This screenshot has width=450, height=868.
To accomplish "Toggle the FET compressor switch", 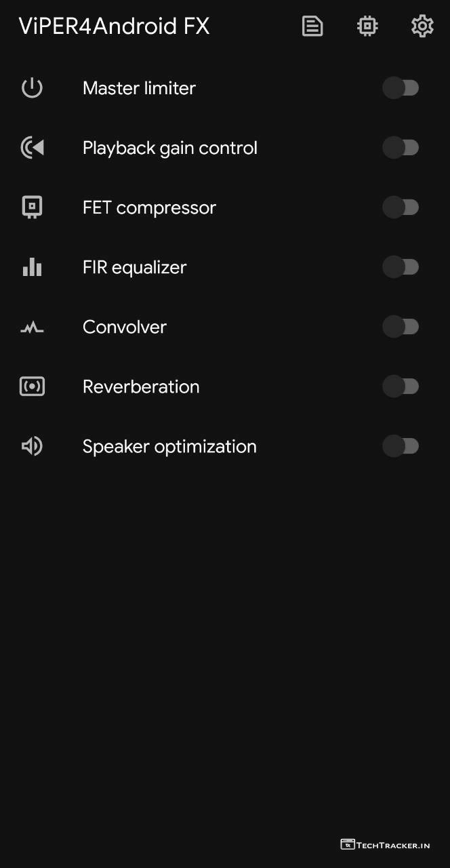I will [x=401, y=208].
